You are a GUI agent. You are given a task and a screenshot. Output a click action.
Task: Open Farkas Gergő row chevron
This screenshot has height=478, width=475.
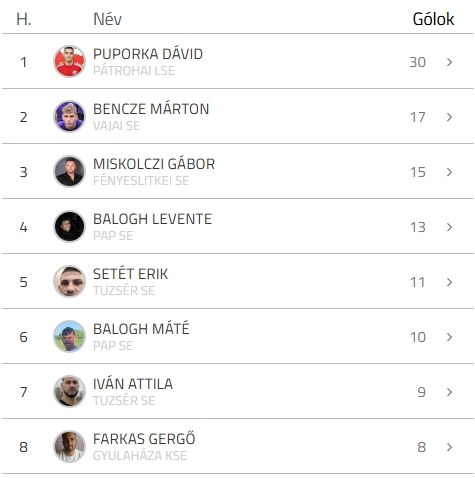pyautogui.click(x=449, y=447)
